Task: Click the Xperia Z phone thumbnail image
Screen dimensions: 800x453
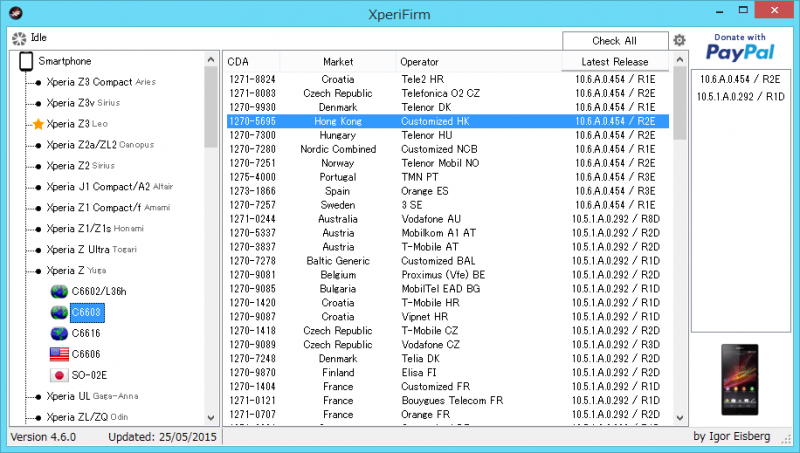Action: coord(740,380)
